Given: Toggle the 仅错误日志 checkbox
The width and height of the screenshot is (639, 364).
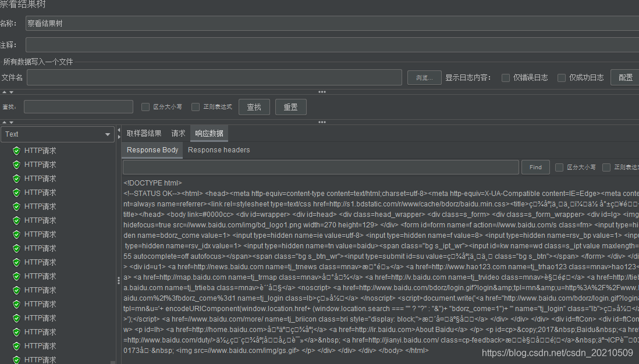Looking at the screenshot, I should (x=505, y=78).
